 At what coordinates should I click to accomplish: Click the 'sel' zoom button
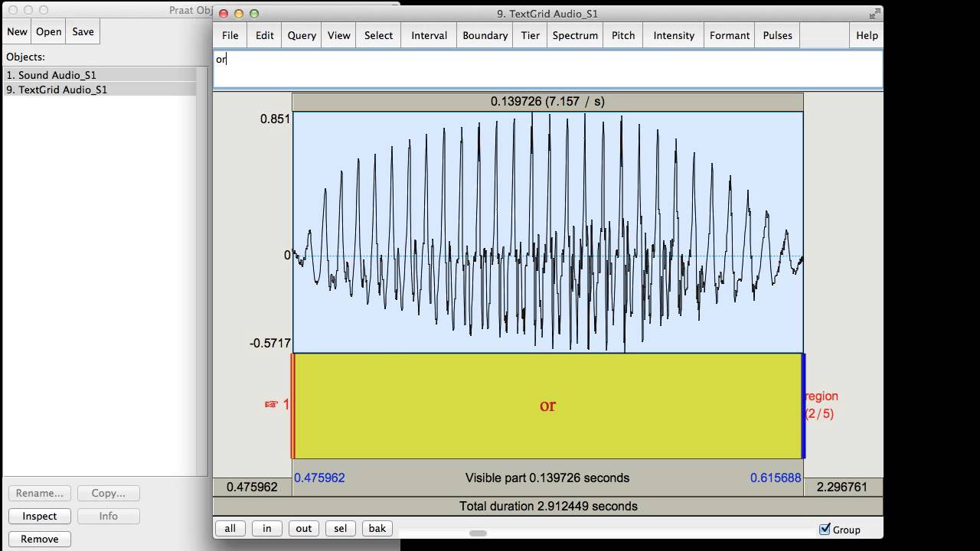coord(340,528)
